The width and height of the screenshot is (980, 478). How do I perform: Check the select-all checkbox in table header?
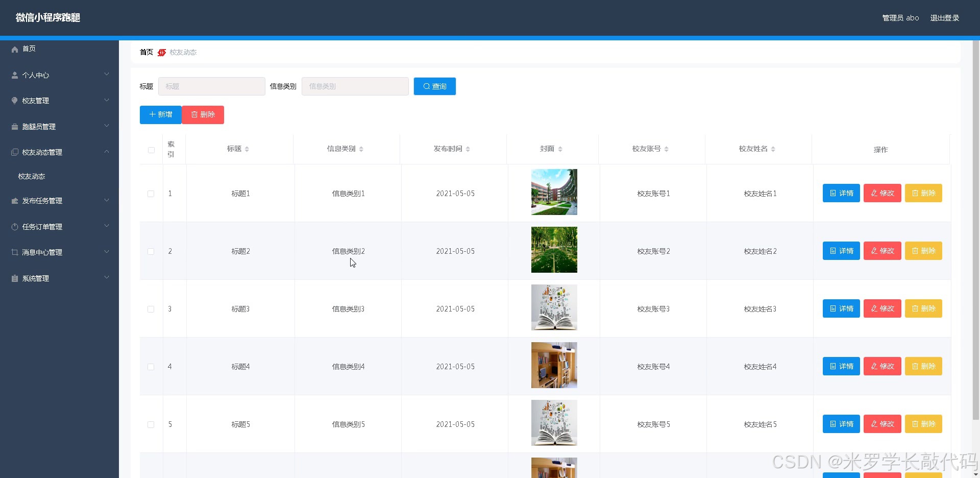[x=151, y=150]
